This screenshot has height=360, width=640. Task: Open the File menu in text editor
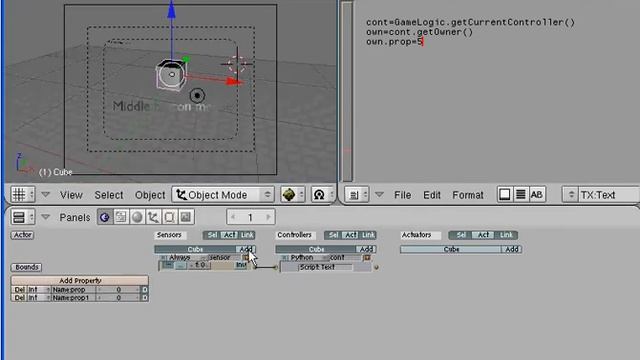pyautogui.click(x=402, y=195)
